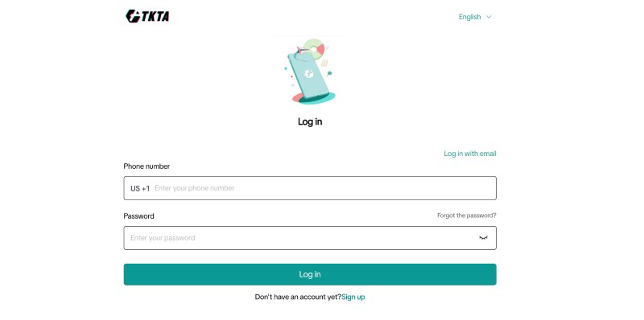Click the Don't have an account yet text
This screenshot has height=320, width=644.
click(298, 297)
